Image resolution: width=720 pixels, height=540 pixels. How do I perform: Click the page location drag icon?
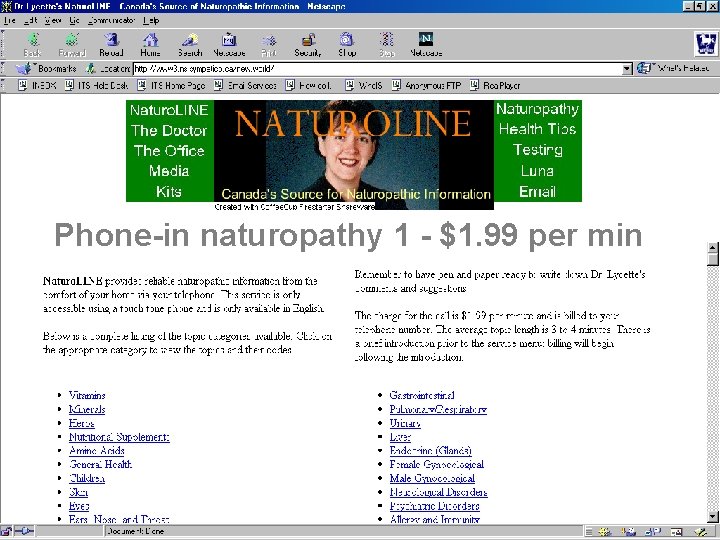[91, 69]
